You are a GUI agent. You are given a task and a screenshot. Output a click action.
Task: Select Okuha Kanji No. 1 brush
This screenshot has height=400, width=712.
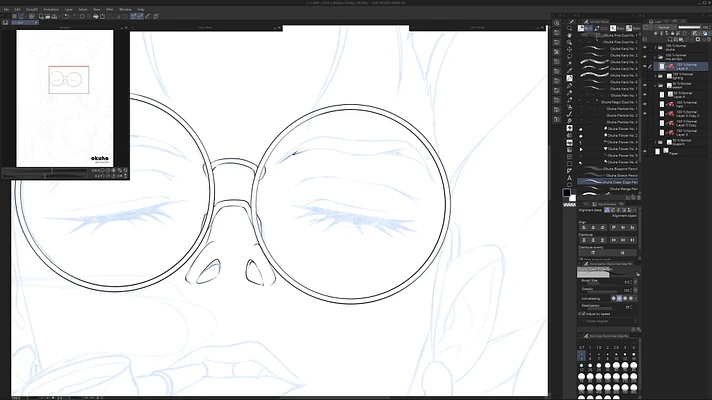[608, 49]
